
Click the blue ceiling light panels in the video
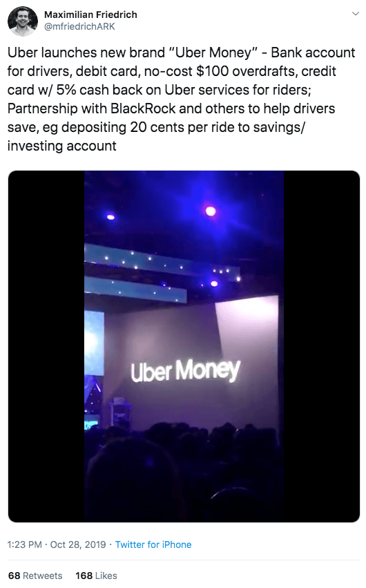point(161,270)
